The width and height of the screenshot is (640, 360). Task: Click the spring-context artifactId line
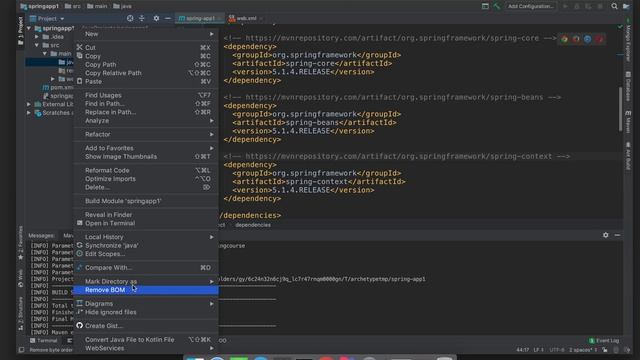click(x=319, y=182)
